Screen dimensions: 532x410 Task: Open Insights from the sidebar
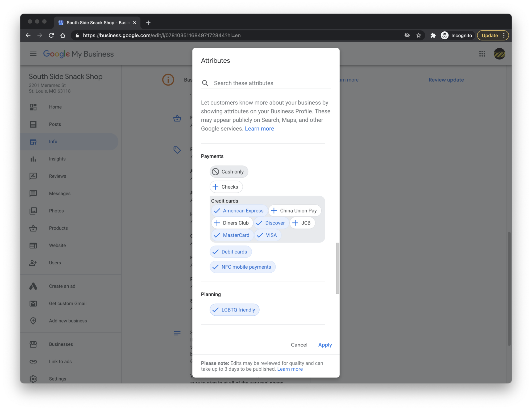[x=57, y=159]
